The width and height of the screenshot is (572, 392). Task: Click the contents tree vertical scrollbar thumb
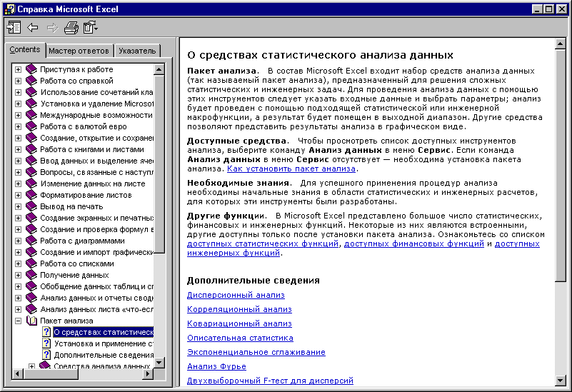pos(159,164)
